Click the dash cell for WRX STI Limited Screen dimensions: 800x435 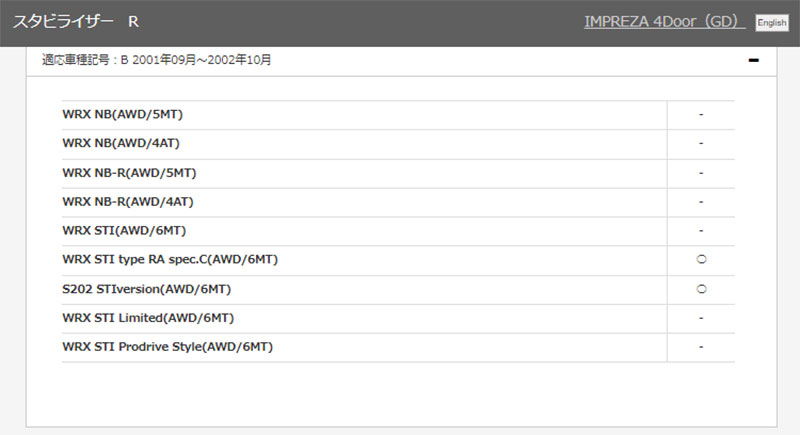point(701,318)
